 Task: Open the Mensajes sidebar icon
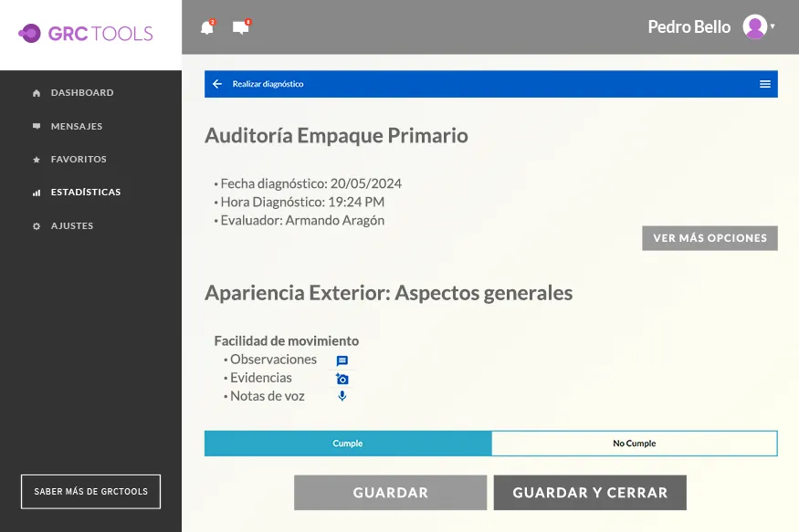[x=36, y=126]
